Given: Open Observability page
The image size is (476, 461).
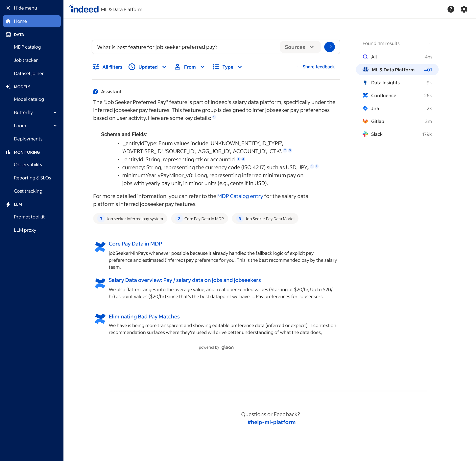Looking at the screenshot, I should 28,165.
